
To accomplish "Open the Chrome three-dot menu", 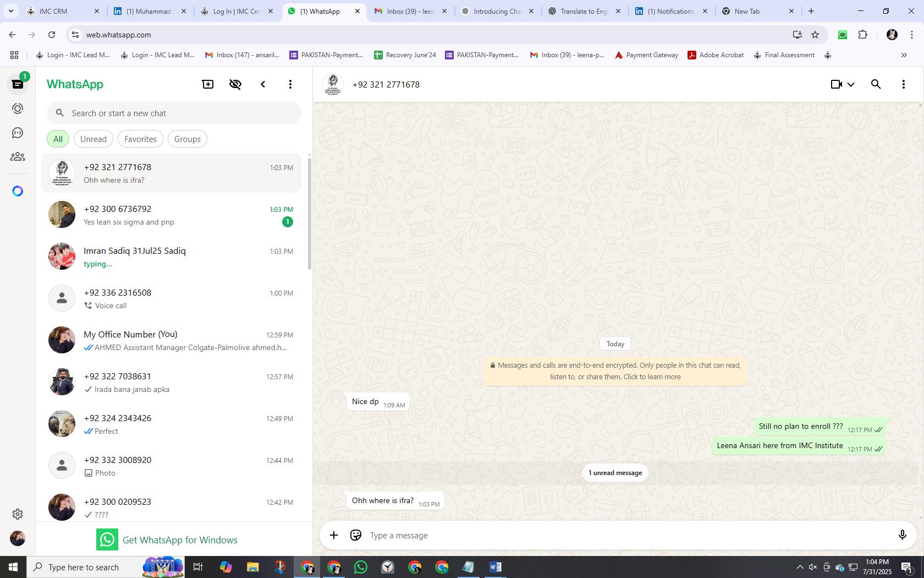I will [912, 35].
